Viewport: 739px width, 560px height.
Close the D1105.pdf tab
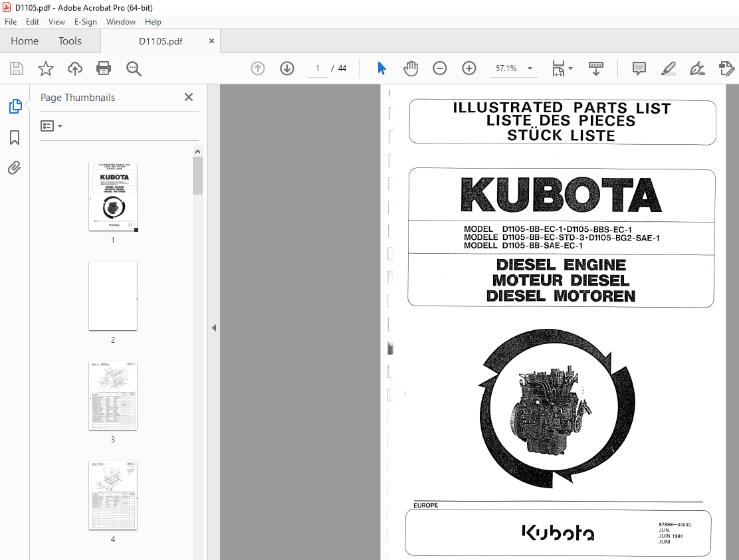pyautogui.click(x=211, y=41)
